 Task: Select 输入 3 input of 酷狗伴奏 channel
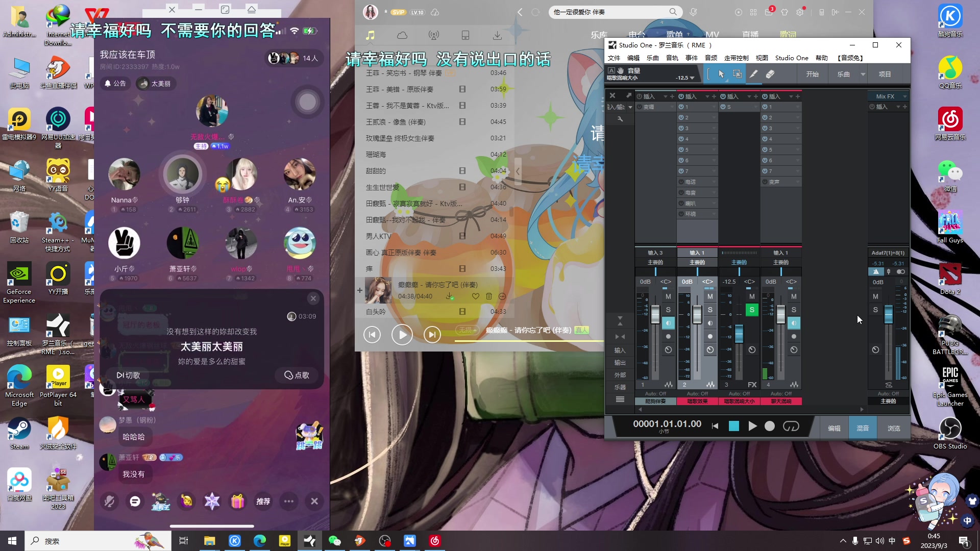coord(655,253)
